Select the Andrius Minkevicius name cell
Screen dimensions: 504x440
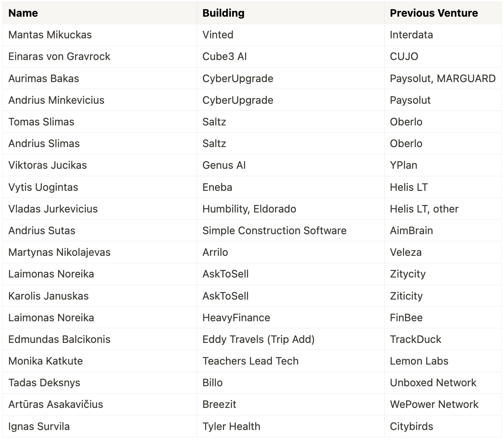100,100
